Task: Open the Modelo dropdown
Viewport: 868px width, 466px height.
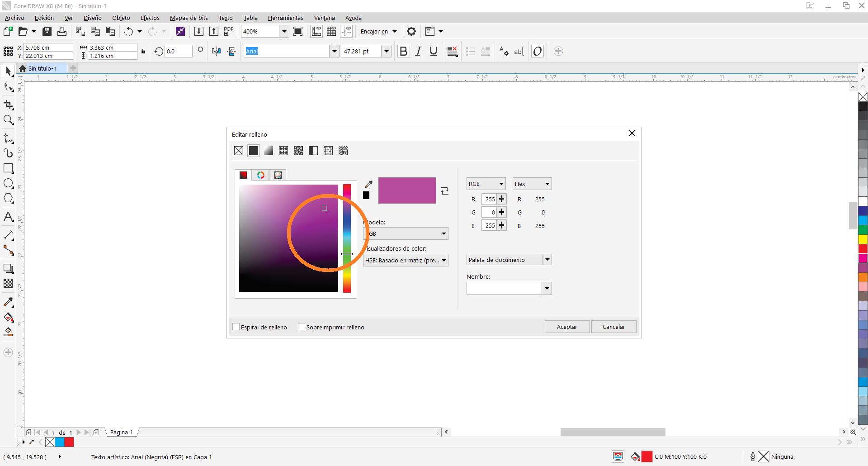Action: pyautogui.click(x=406, y=233)
